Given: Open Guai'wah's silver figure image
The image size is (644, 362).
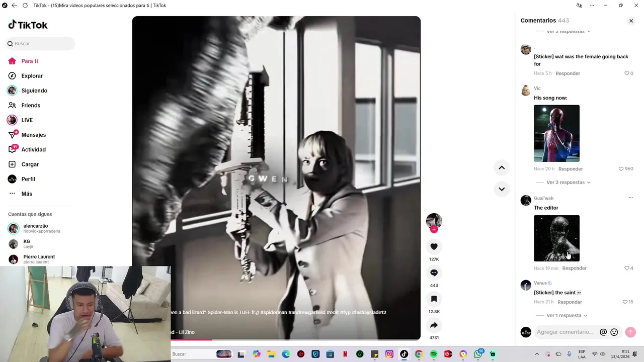Looking at the screenshot, I should 556,238.
